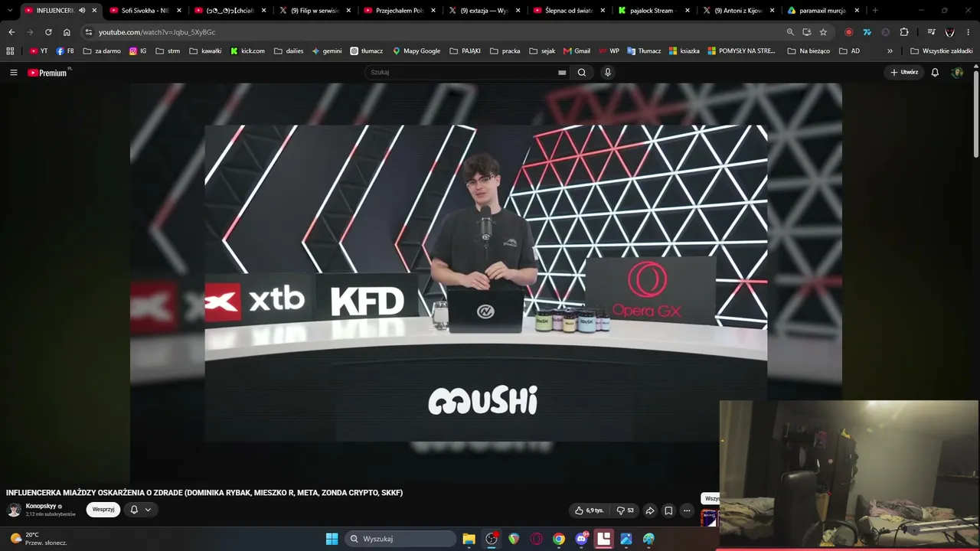Open the extensions puzzle icon

[904, 32]
